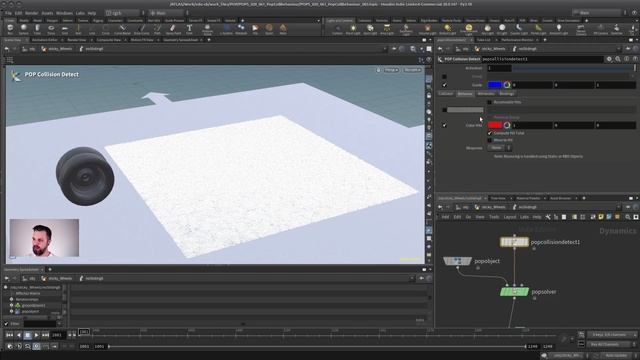Open the Response dropdown
The width and height of the screenshot is (640, 360).
click(499, 148)
